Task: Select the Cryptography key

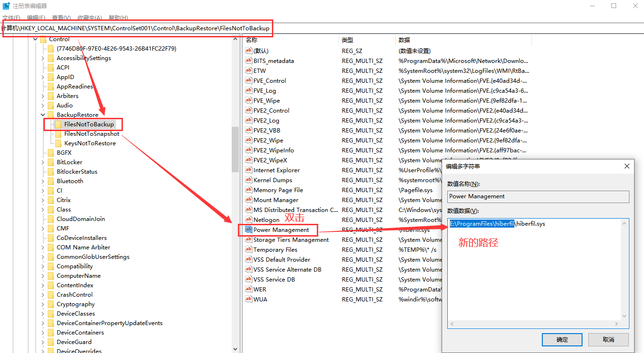Action: pyautogui.click(x=76, y=304)
